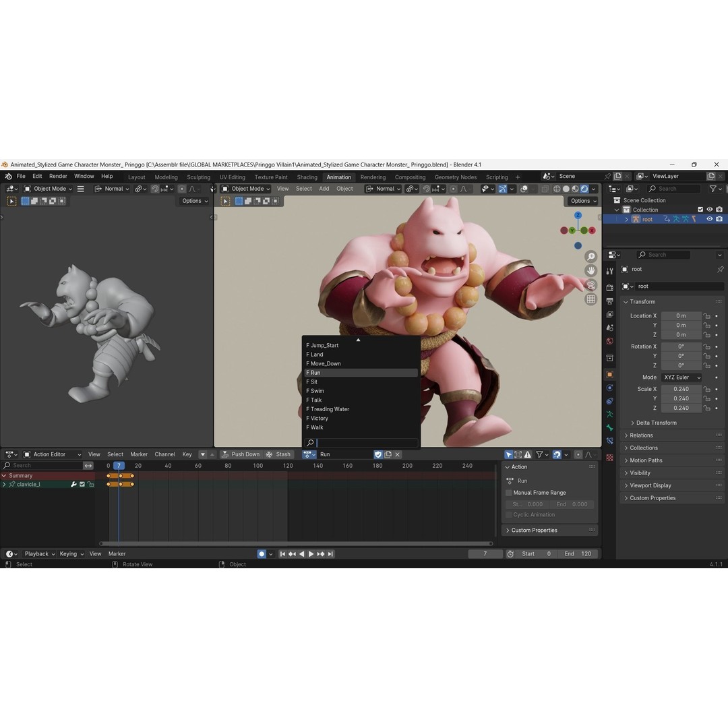Image resolution: width=728 pixels, height=728 pixels.
Task: Play animation in reverse
Action: (x=302, y=554)
